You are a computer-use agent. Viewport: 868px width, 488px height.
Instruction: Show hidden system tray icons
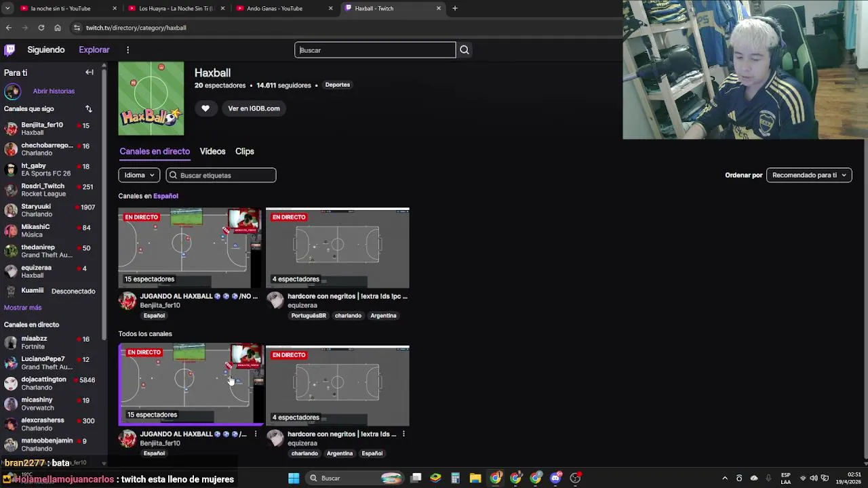pyautogui.click(x=725, y=478)
